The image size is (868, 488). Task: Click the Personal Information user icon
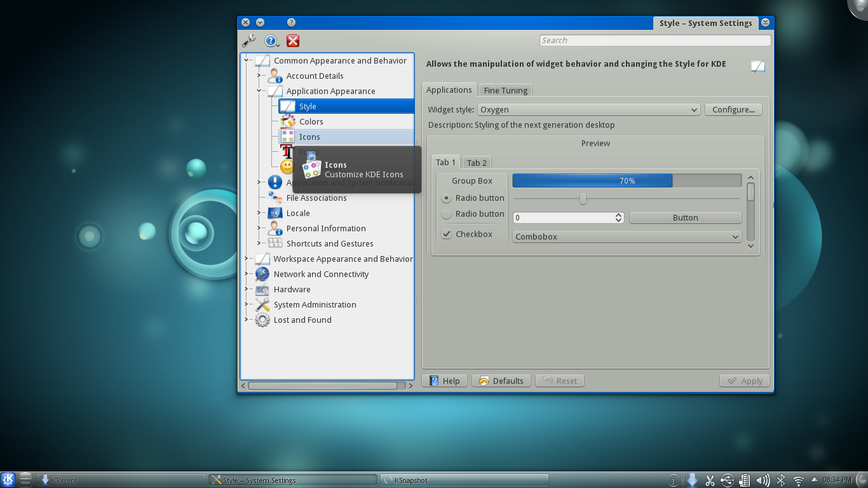click(x=275, y=228)
